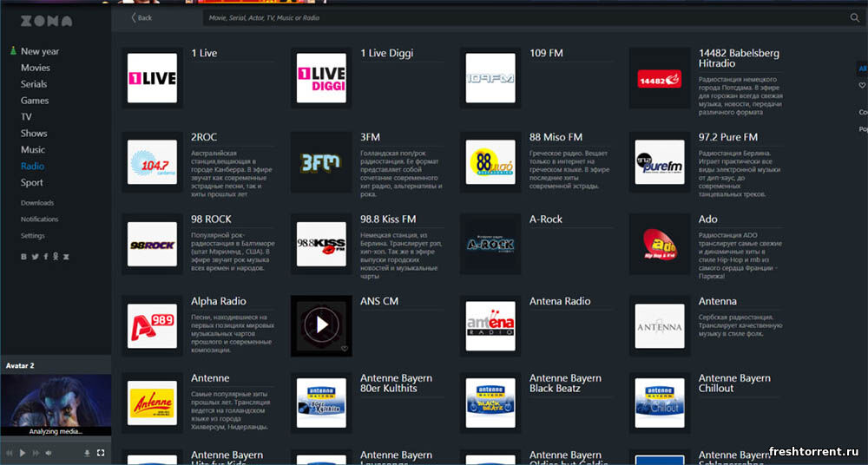Click the download icon in mini player
The height and width of the screenshot is (465, 868).
87,453
